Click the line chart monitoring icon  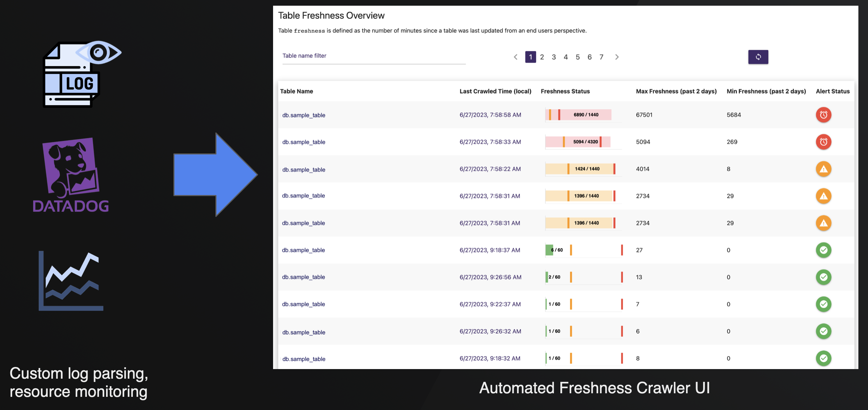click(71, 281)
